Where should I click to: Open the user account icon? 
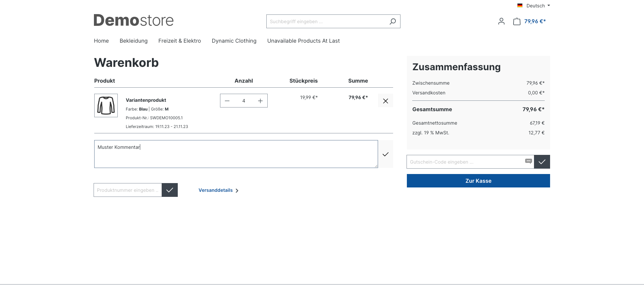coord(501,21)
